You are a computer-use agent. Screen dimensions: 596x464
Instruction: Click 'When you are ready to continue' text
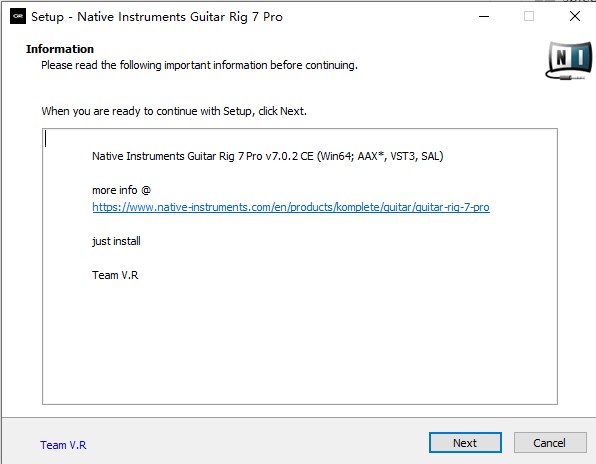(174, 111)
